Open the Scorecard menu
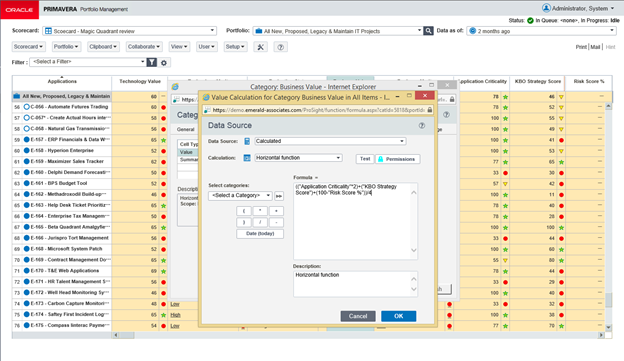 (28, 47)
